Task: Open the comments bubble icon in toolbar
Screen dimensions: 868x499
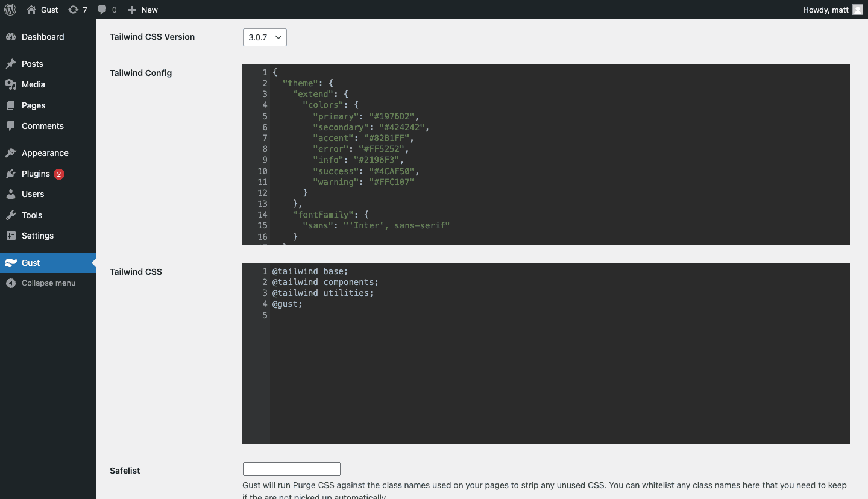Action: [102, 10]
